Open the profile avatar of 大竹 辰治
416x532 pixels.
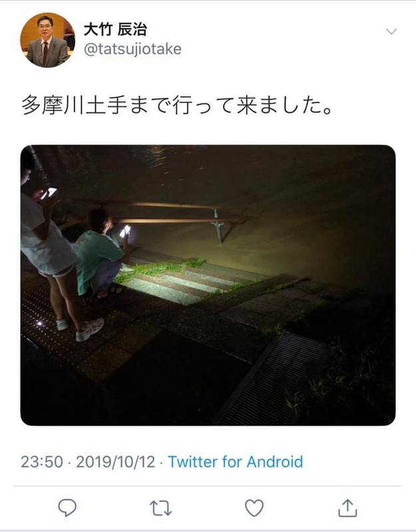[47, 40]
